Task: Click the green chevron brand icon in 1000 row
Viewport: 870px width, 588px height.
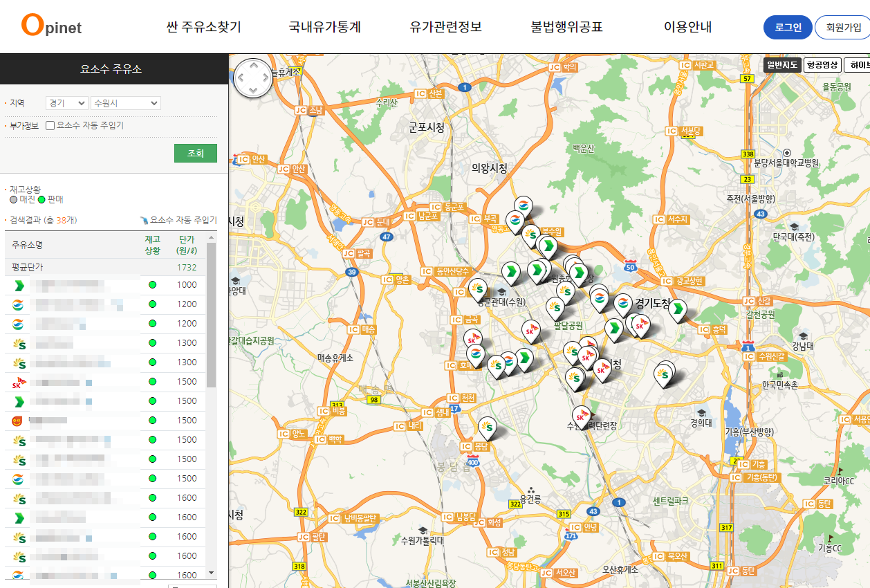Action: tap(18, 285)
